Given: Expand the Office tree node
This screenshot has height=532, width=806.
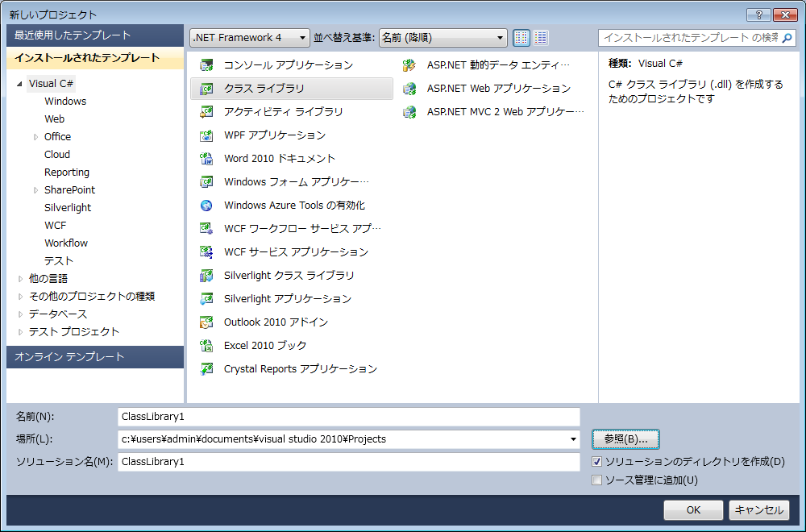Looking at the screenshot, I should (x=35, y=137).
